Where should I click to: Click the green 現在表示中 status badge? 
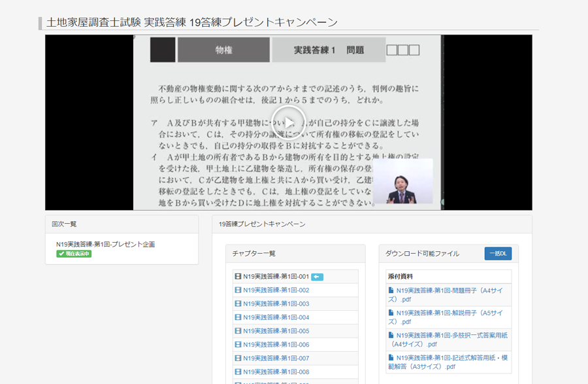[x=74, y=254]
